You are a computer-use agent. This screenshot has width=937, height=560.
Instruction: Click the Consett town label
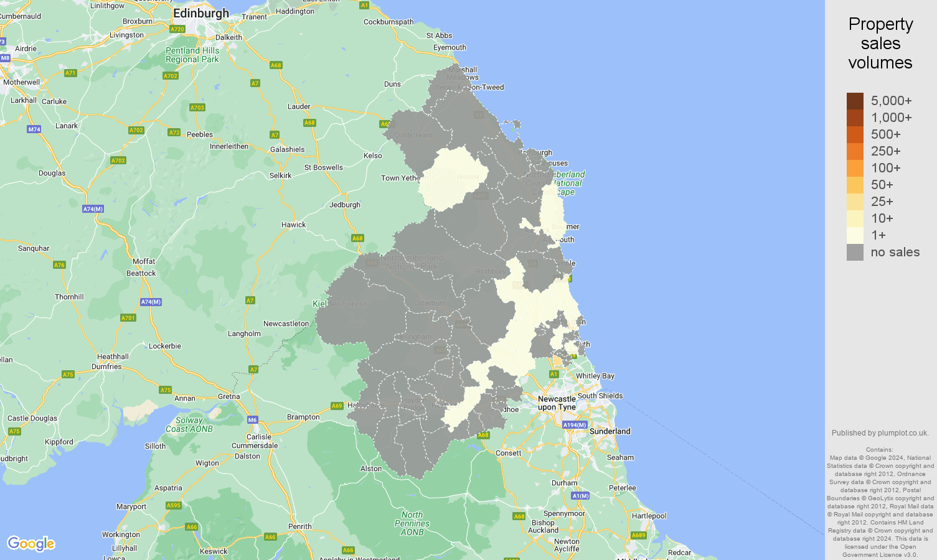tap(509, 453)
